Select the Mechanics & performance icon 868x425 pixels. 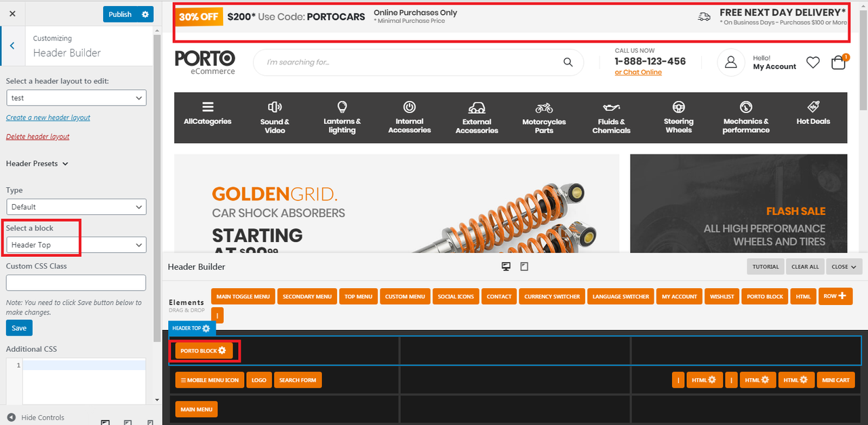click(746, 107)
